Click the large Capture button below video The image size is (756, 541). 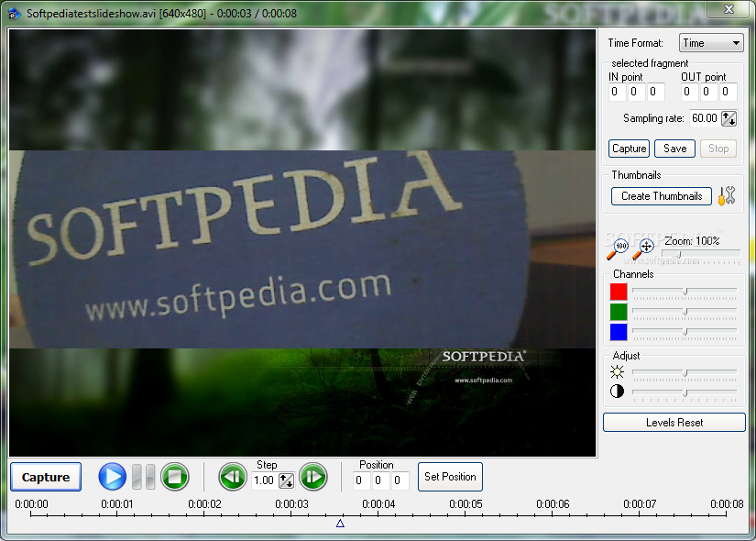(46, 477)
